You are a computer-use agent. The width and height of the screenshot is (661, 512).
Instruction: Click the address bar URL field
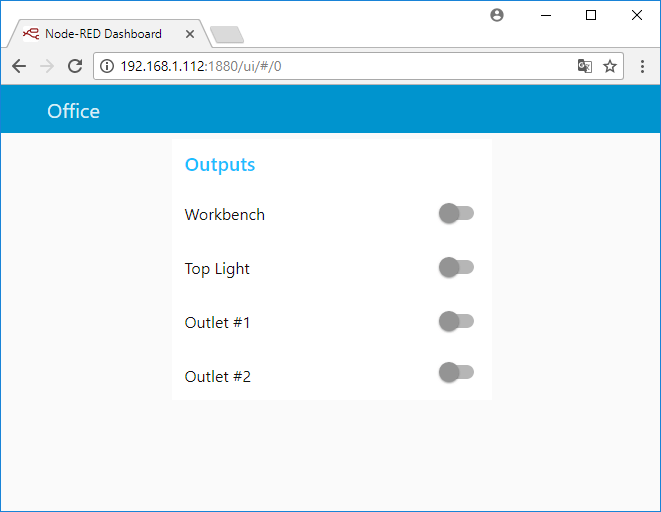(340, 66)
